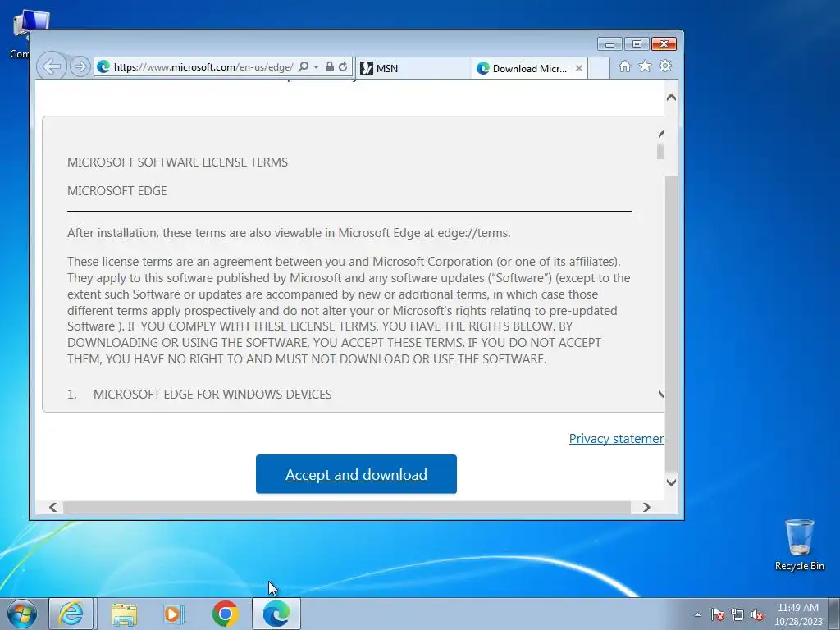Click the Action Center flag tray icon
The image size is (840, 630).
(718, 614)
